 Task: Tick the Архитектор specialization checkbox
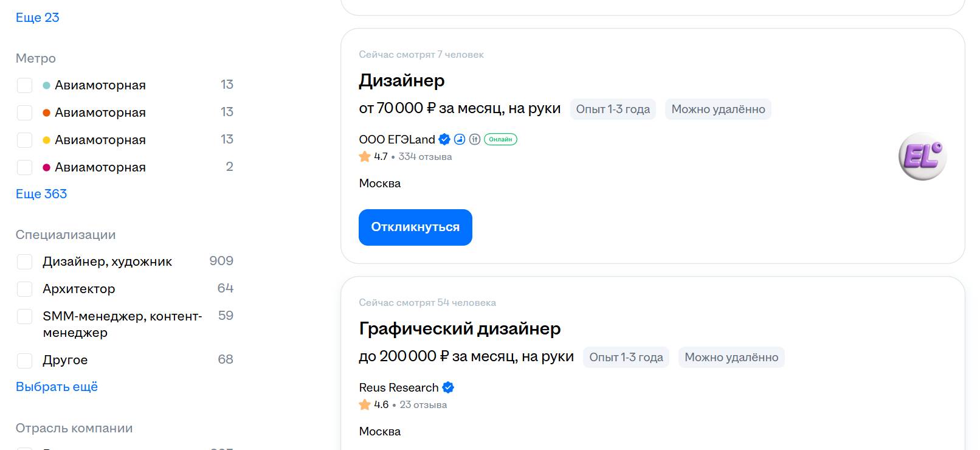[24, 289]
